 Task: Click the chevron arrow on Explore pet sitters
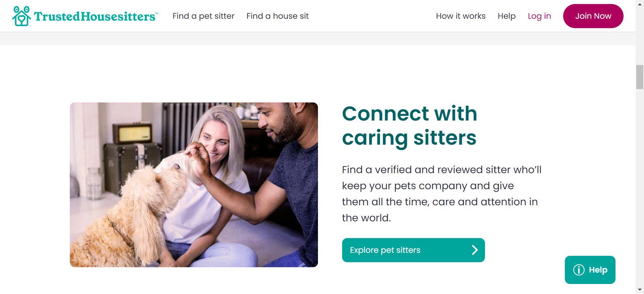coord(475,250)
